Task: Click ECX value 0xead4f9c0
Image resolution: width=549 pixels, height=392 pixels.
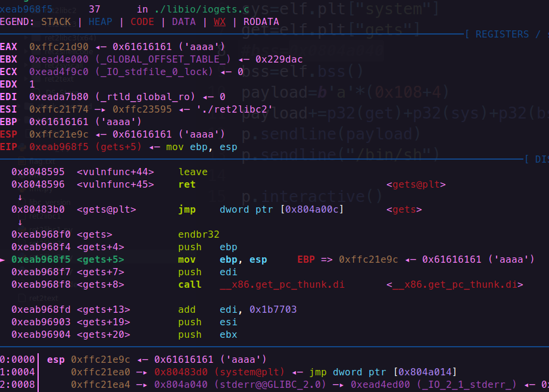Action: [x=59, y=72]
